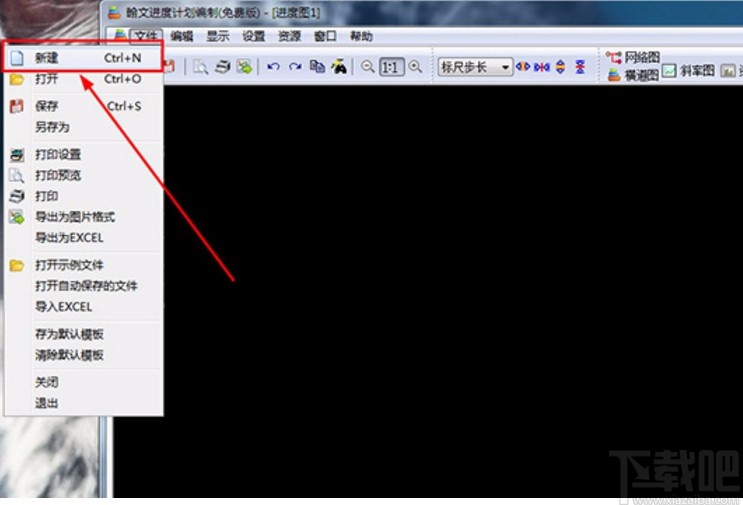Switch to 横道图 view
Screen dimensions: 743x505
coord(634,75)
